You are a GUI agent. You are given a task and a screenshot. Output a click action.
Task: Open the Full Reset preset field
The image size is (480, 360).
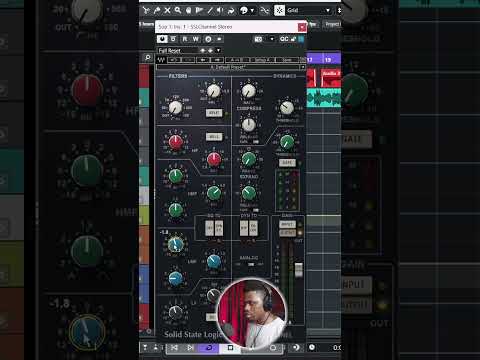pyautogui.click(x=177, y=50)
